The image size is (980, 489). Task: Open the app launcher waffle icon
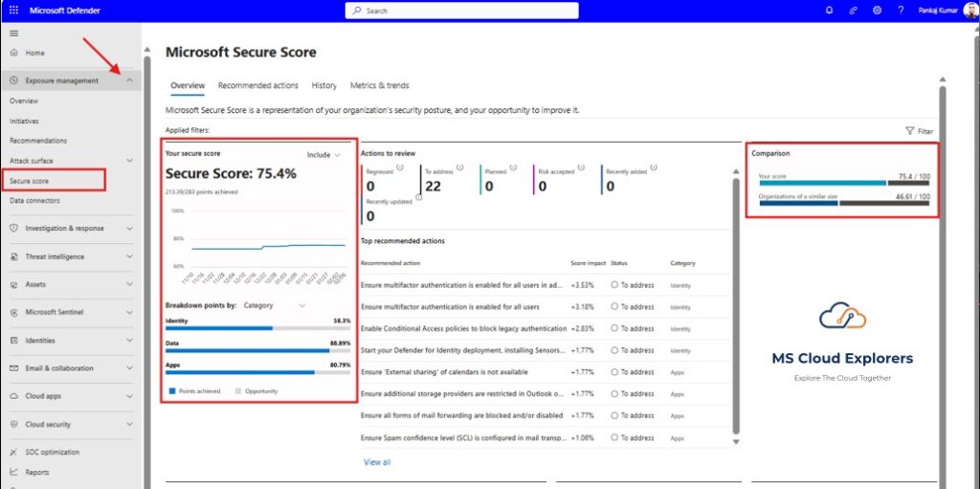pyautogui.click(x=13, y=11)
